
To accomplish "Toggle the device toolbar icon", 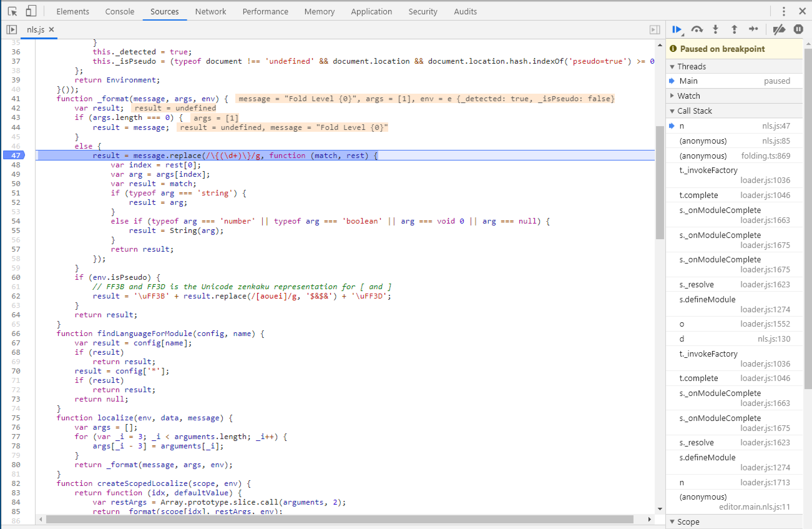I will pos(31,11).
